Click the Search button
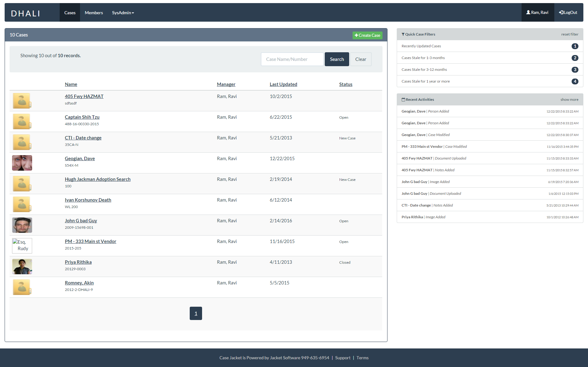Viewport: 588px width, 367px height. [x=336, y=59]
